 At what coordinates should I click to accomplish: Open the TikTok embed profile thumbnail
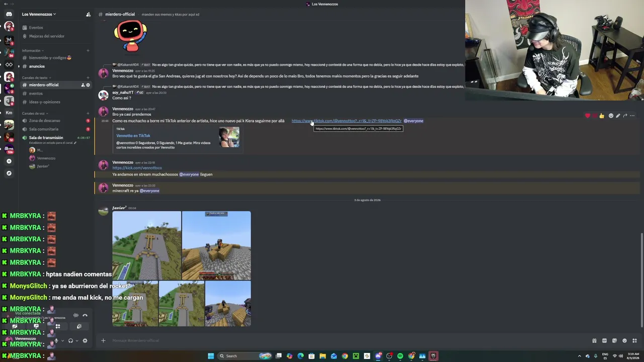pos(229,137)
